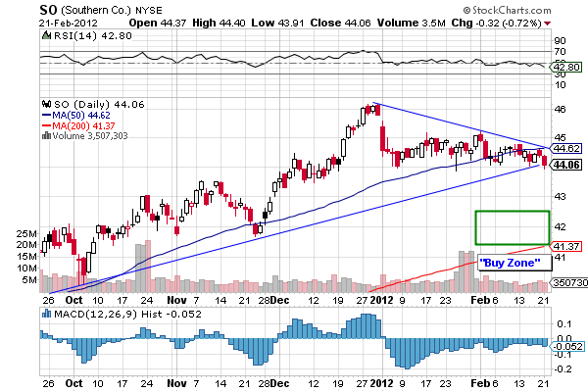The height and width of the screenshot is (392, 588).
Task: Click the "Volume 3.5M" header value
Action: (x=411, y=23)
